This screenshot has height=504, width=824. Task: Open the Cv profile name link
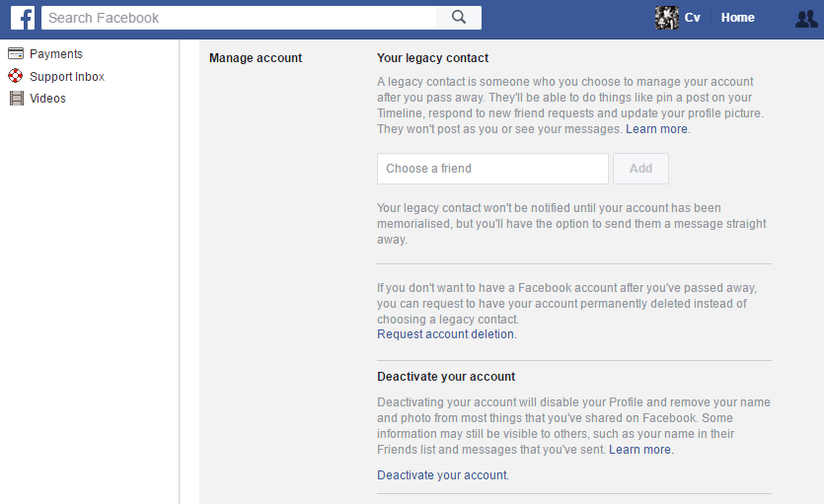(692, 18)
